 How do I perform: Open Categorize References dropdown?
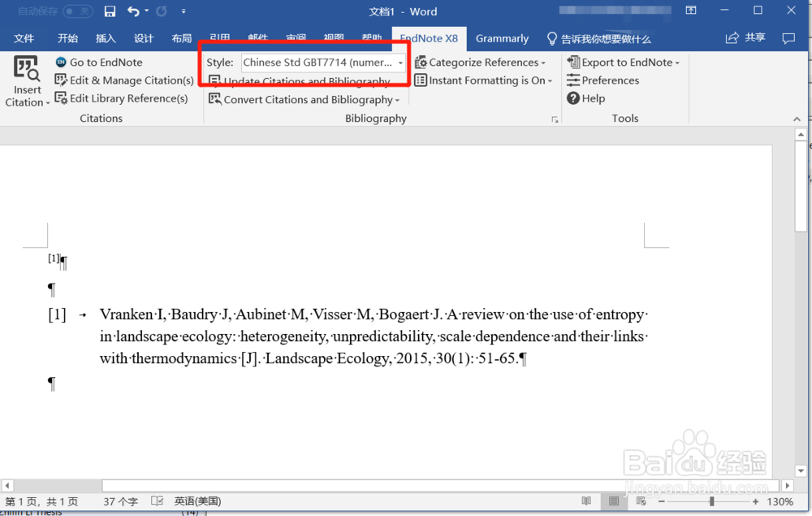480,63
